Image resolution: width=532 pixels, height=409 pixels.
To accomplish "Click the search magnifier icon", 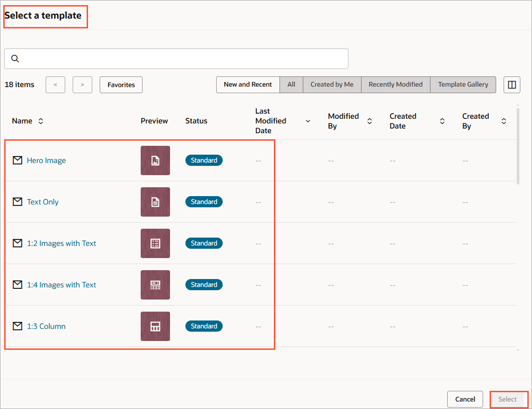I will point(15,59).
